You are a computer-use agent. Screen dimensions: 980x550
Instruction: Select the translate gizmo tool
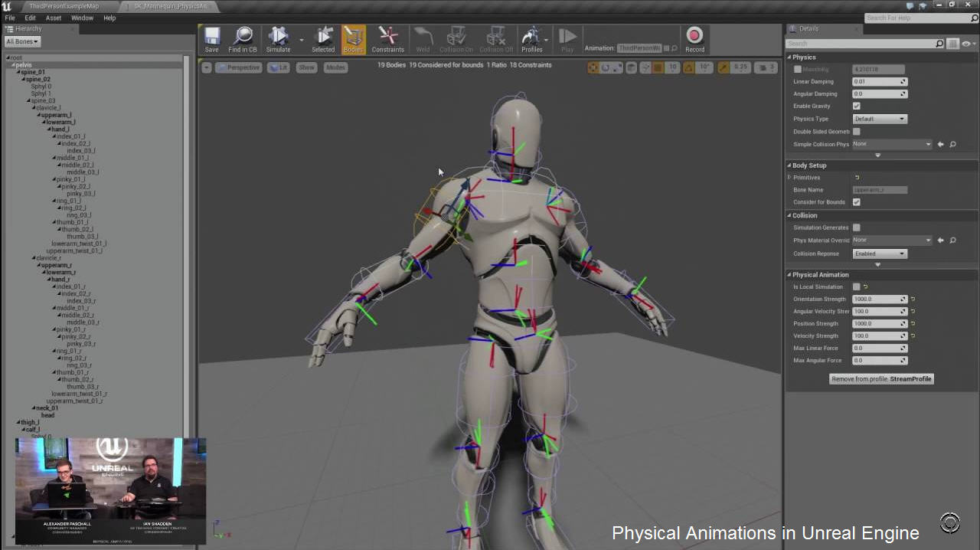593,67
